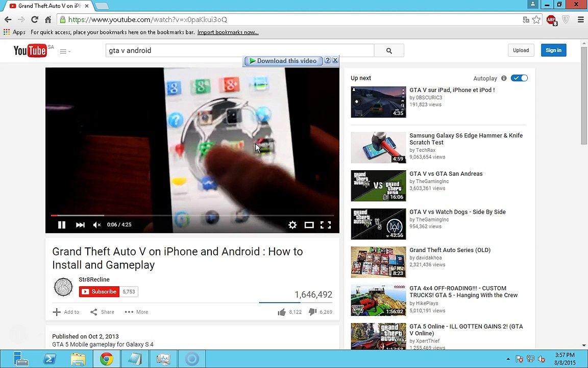Click Add to playlist option
The height and width of the screenshot is (368, 588).
coord(66,312)
